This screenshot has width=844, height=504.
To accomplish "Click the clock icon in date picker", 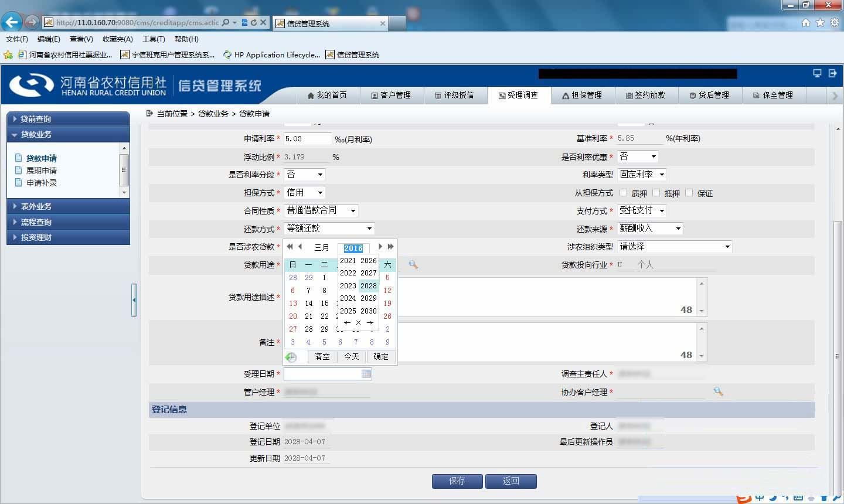I will point(291,357).
